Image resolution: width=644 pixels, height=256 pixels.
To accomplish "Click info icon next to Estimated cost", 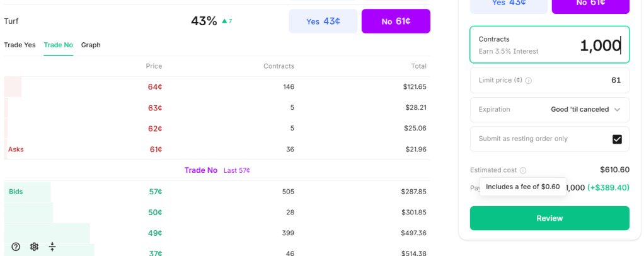I will point(524,170).
